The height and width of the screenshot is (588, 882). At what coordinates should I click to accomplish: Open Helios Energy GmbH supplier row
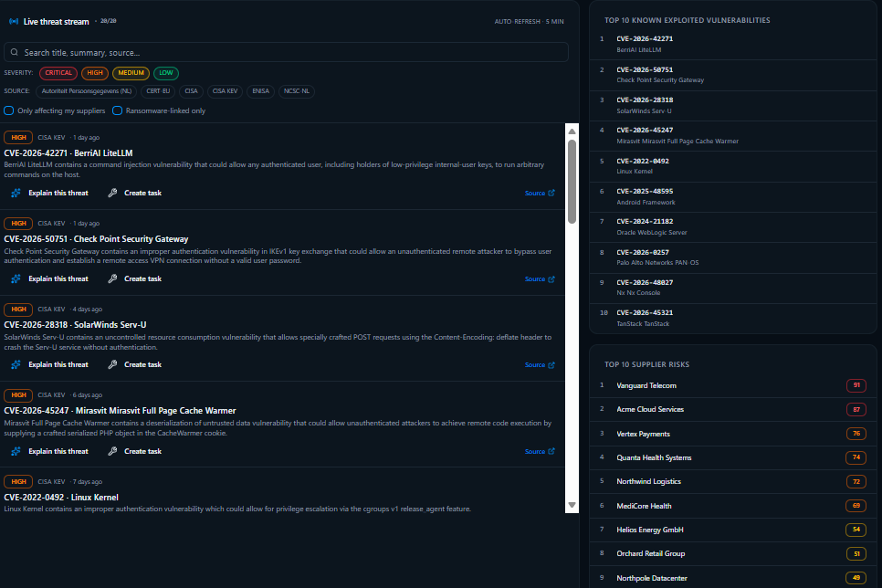tap(733, 530)
